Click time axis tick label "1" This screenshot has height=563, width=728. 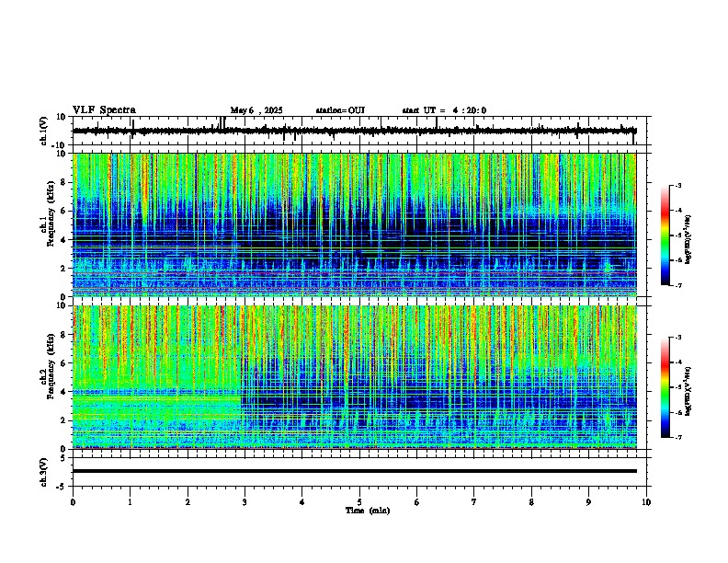click(130, 502)
